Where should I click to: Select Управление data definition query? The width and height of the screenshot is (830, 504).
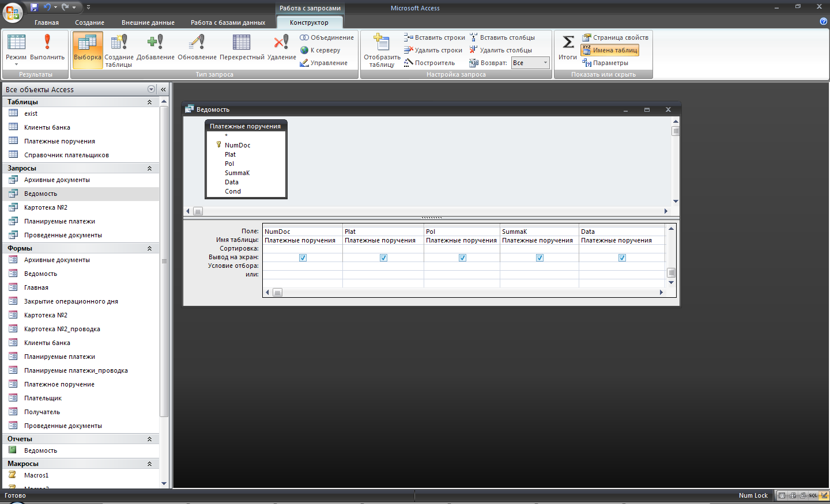324,63
